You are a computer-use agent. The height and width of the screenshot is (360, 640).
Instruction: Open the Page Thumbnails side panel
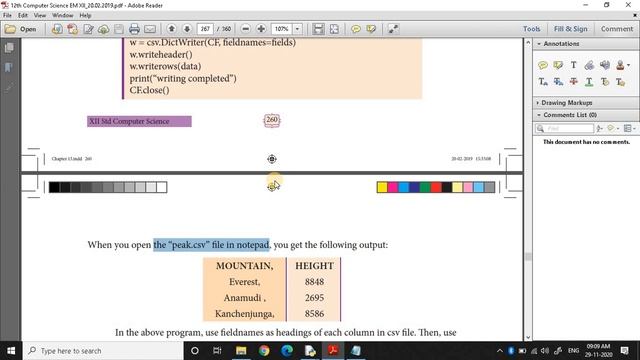click(x=9, y=48)
